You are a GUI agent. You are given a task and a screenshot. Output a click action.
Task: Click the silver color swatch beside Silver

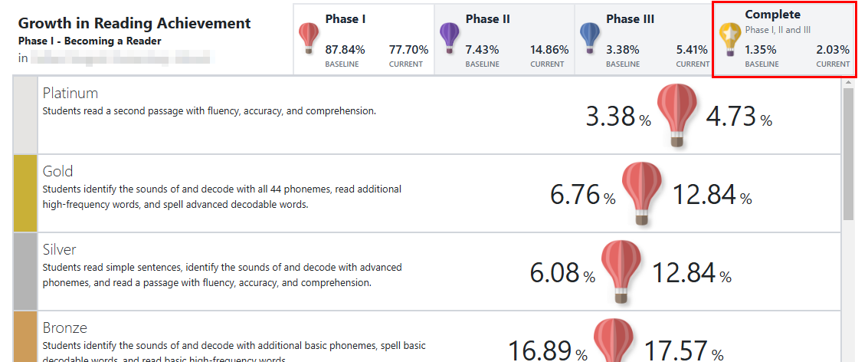[25, 271]
